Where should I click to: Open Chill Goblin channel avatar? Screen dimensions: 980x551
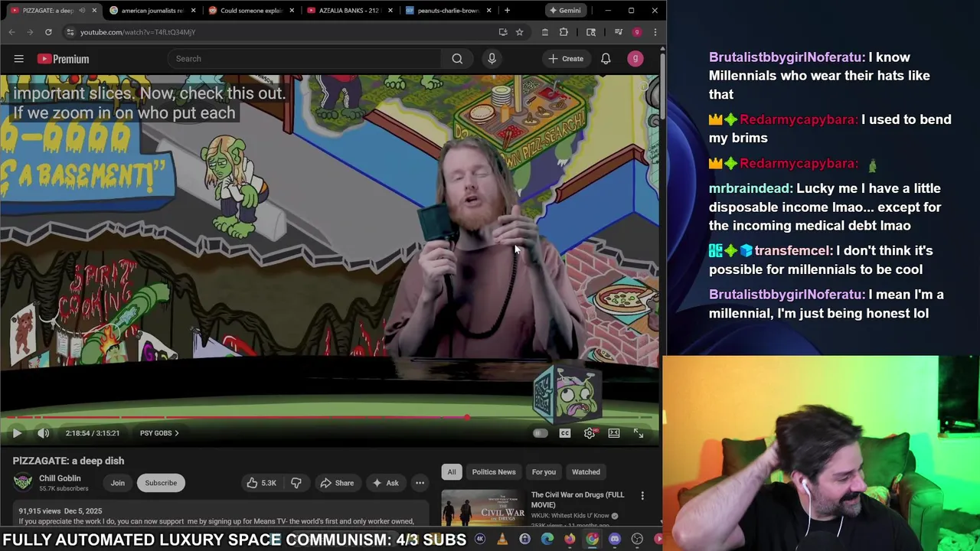pos(22,482)
